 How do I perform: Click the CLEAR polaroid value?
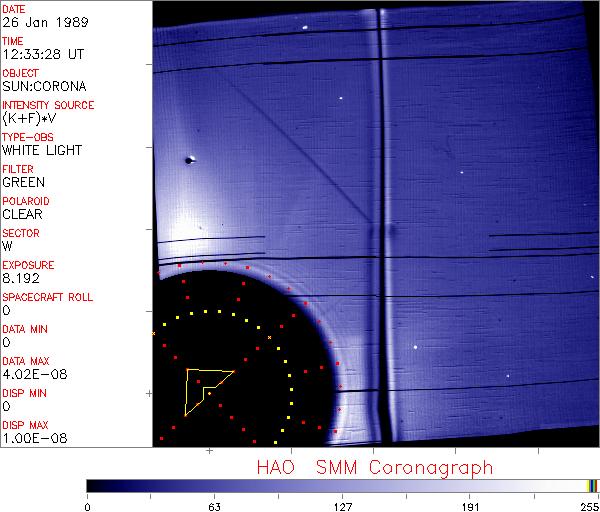23,215
